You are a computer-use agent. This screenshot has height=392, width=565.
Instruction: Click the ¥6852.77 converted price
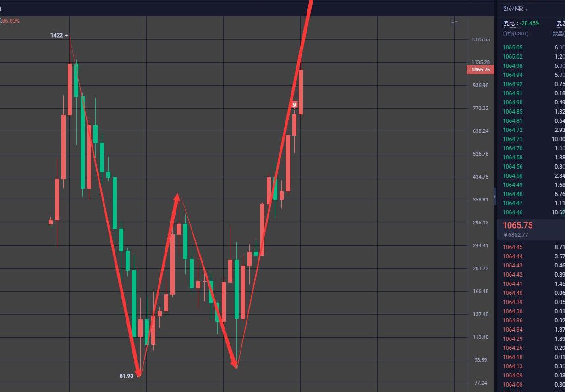[x=515, y=235]
